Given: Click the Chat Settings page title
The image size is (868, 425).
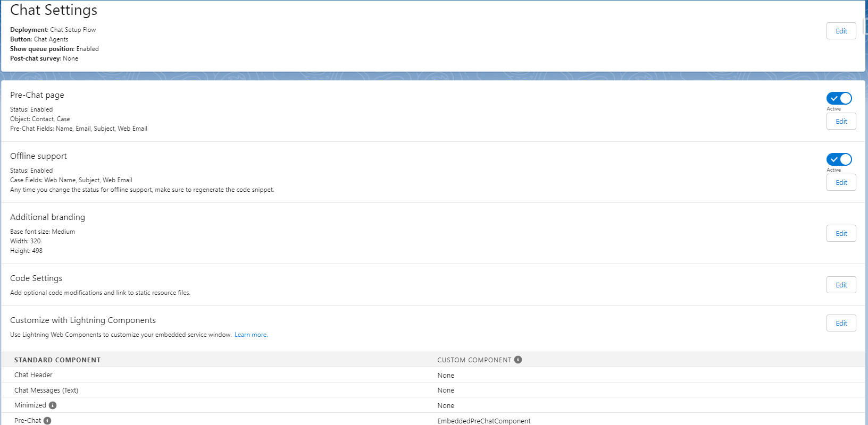Looking at the screenshot, I should pos(54,10).
